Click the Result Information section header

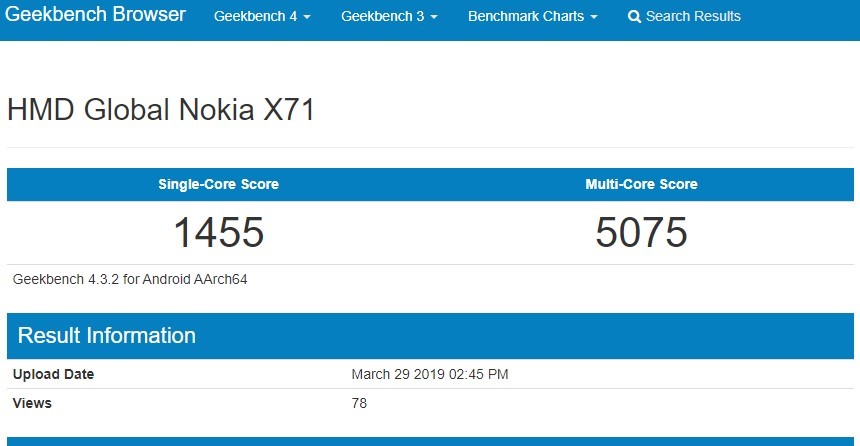point(107,335)
